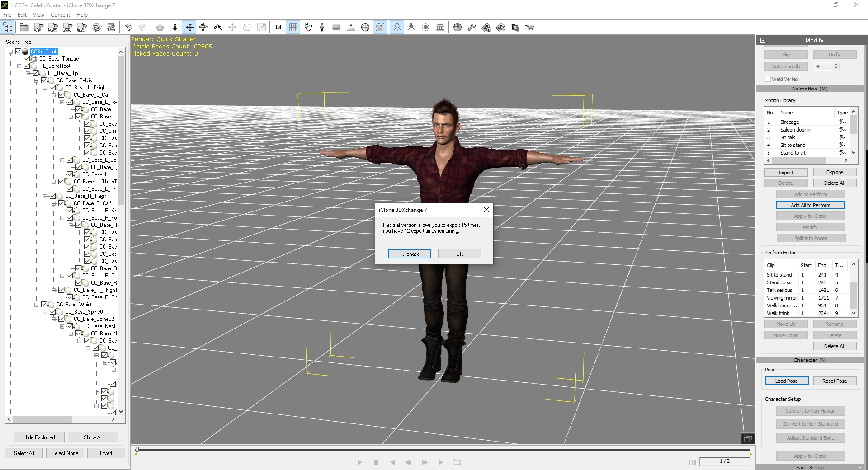Toggle the XYZ world axis icon
This screenshot has height=470, width=868.
click(x=308, y=28)
